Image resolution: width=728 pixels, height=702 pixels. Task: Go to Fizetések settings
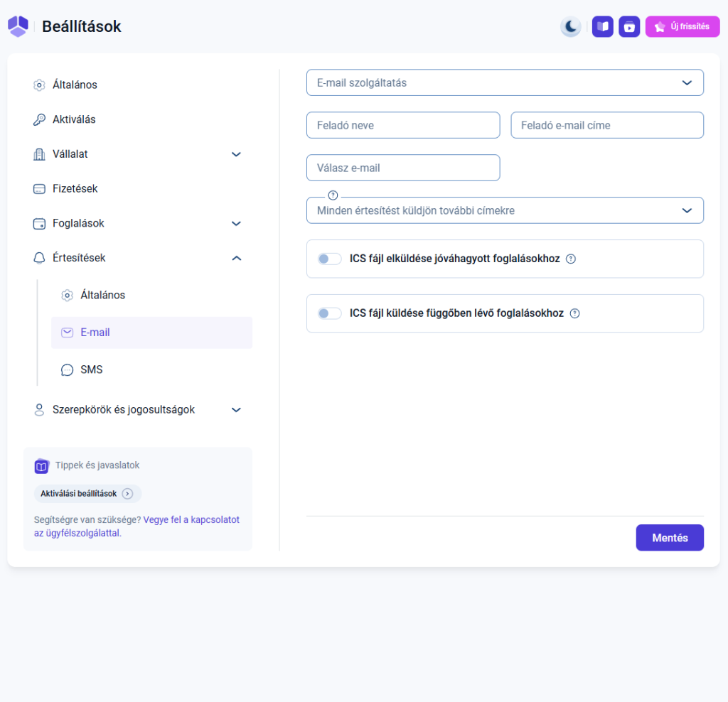[x=75, y=188]
